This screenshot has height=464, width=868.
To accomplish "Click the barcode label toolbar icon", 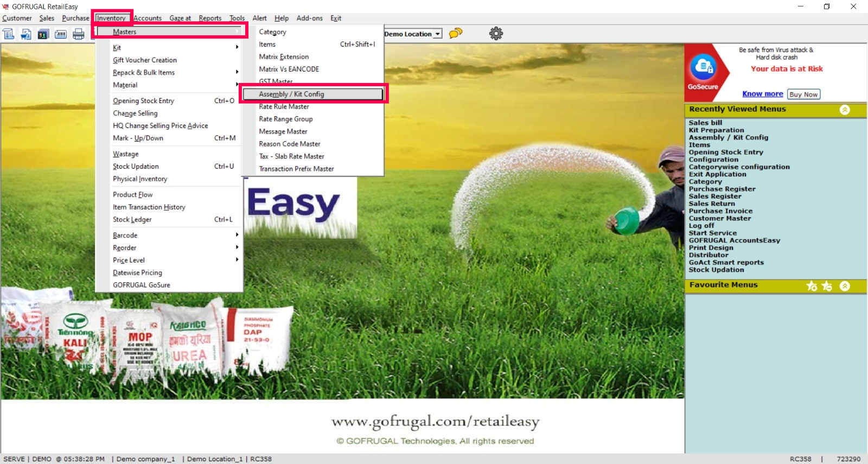I will click(61, 34).
